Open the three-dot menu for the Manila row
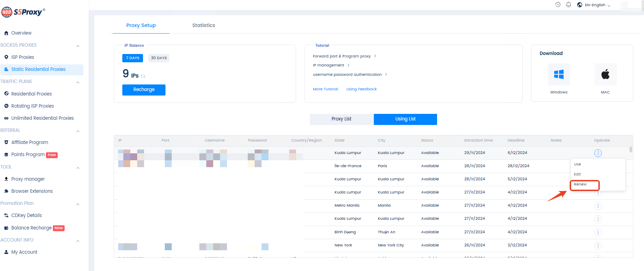The height and width of the screenshot is (271, 644). click(598, 206)
